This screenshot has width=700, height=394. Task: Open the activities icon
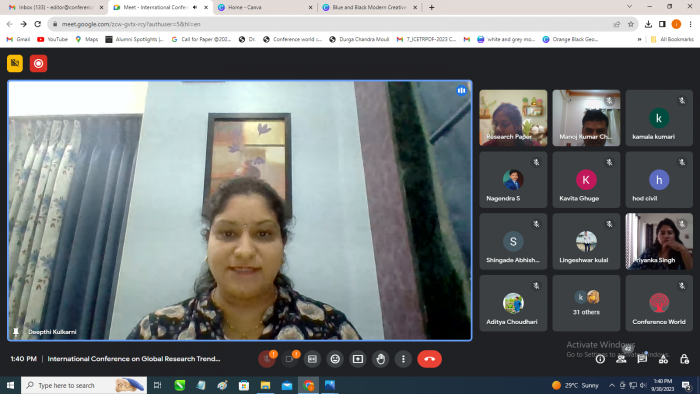point(663,359)
